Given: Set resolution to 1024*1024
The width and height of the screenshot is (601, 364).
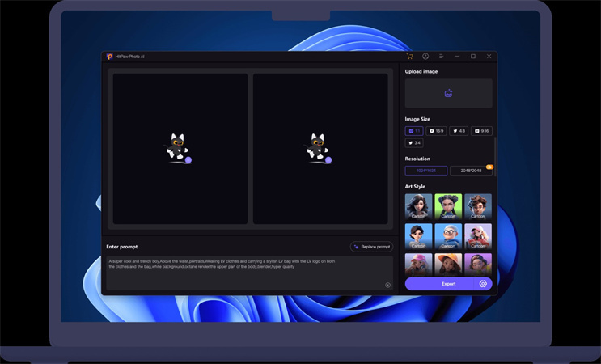Looking at the screenshot, I should 425,171.
